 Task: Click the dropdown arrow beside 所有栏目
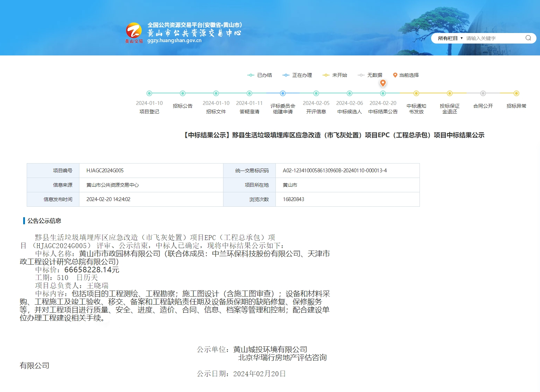point(461,38)
